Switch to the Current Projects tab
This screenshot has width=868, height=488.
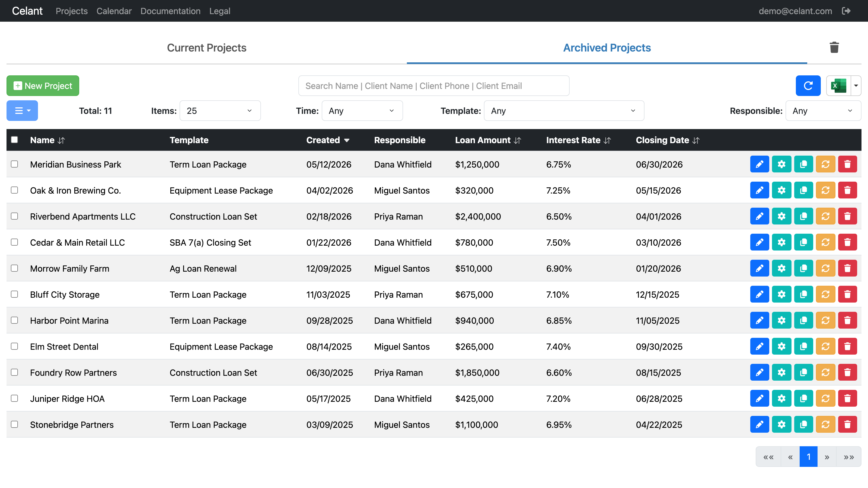pos(206,48)
